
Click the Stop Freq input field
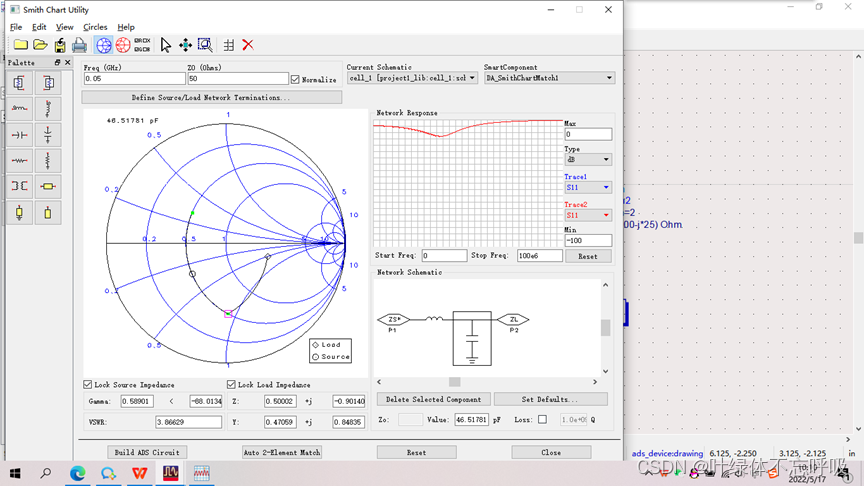(x=539, y=256)
